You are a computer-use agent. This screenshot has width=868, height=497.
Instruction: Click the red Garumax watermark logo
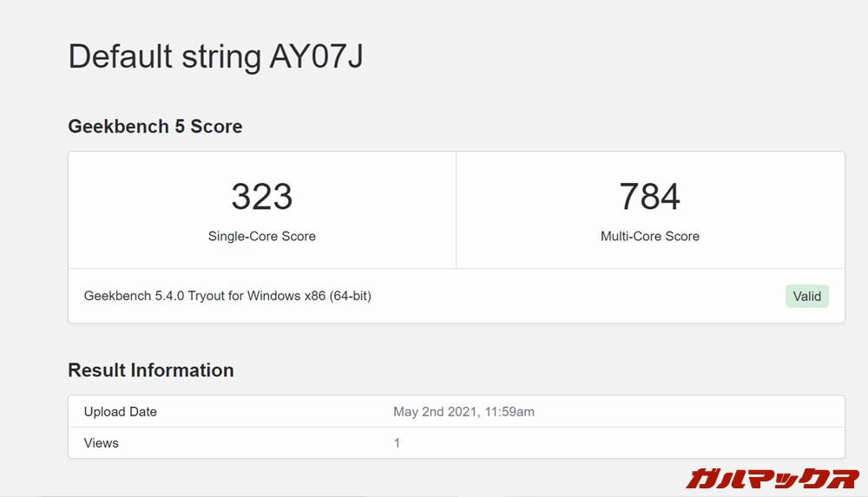point(772,477)
